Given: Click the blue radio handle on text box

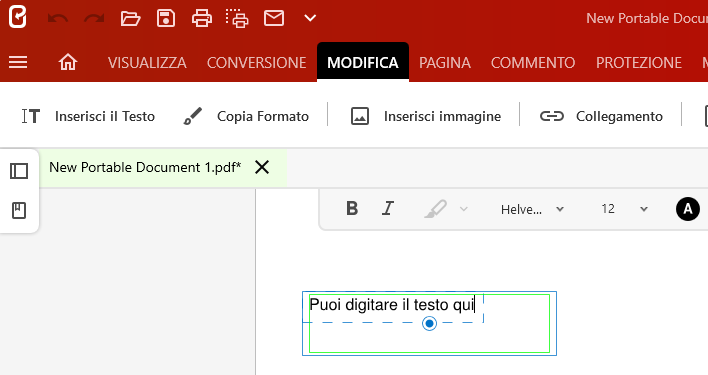Looking at the screenshot, I should (429, 323).
